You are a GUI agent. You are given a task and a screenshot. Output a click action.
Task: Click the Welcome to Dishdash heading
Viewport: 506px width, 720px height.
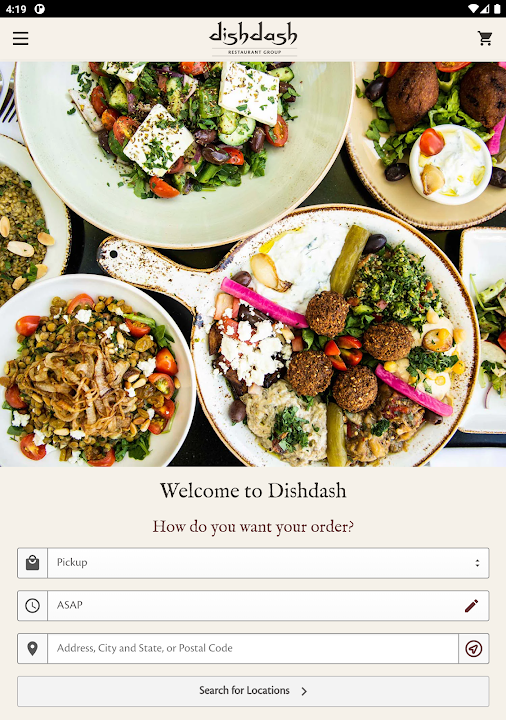(253, 490)
